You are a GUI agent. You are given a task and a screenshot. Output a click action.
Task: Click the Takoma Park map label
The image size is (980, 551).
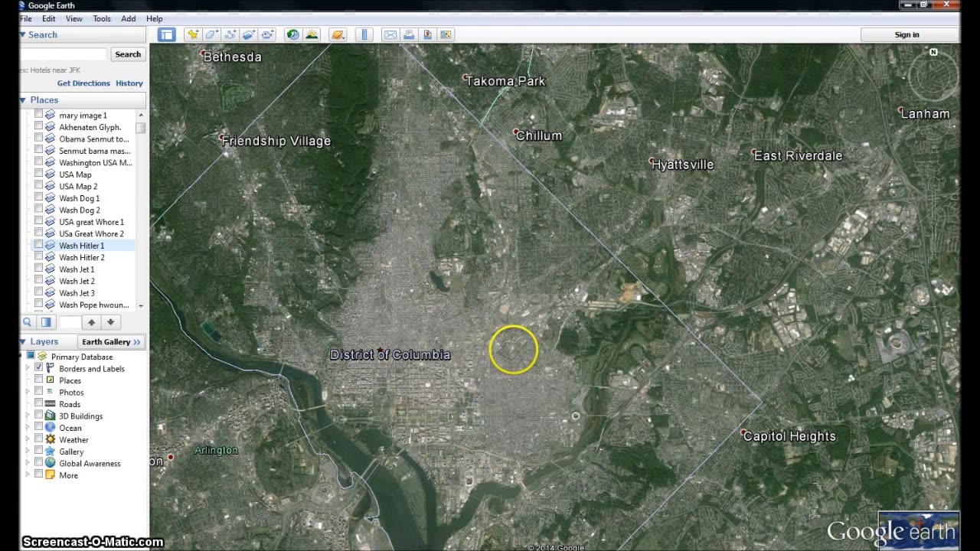[505, 80]
